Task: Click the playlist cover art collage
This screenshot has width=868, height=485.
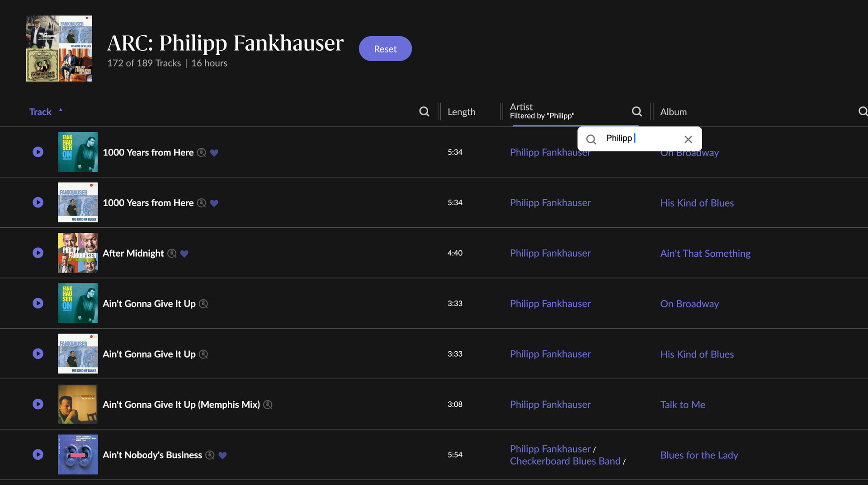Action: 59,49
